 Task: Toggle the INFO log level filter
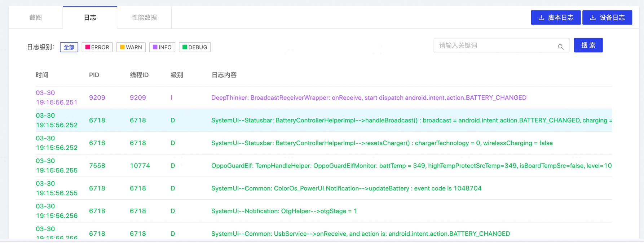coord(162,47)
